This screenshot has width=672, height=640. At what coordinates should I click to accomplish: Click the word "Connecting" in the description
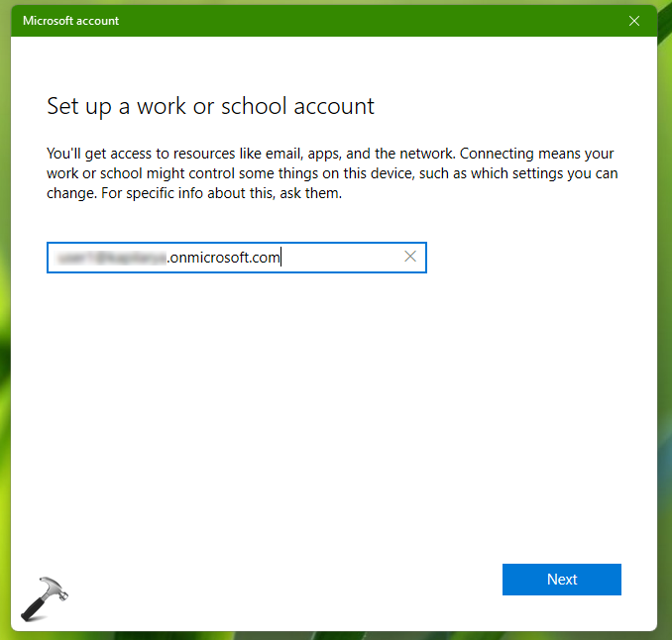click(497, 155)
